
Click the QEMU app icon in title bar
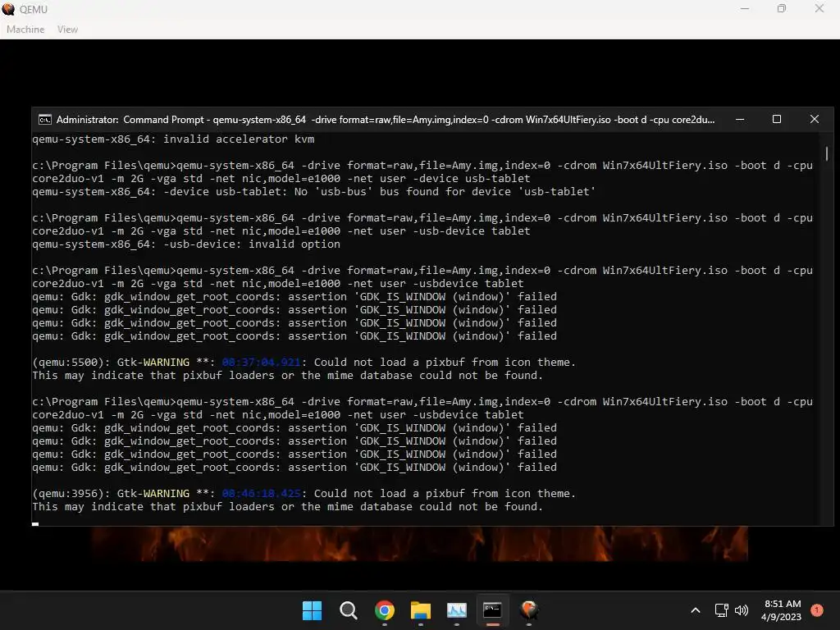click(x=8, y=9)
